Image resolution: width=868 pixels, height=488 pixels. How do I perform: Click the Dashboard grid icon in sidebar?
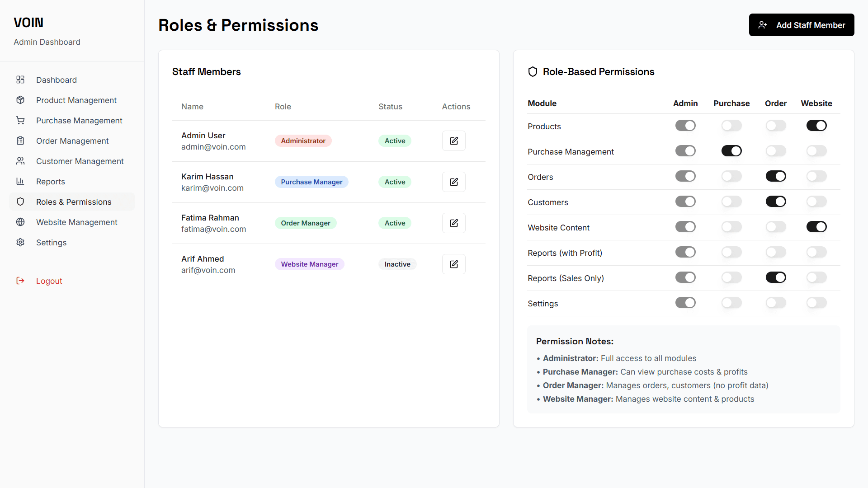coord(20,80)
